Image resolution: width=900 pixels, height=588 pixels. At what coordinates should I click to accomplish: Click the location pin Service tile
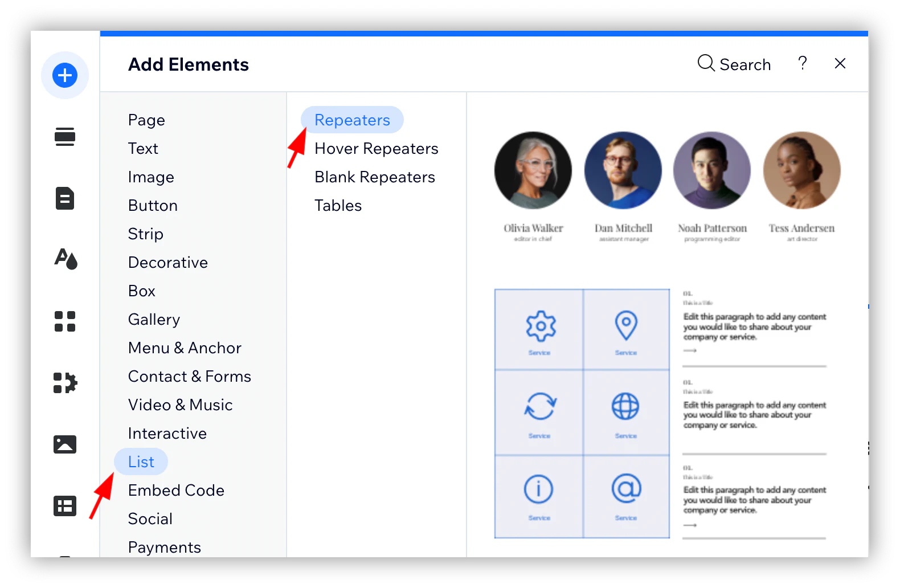[x=626, y=330]
